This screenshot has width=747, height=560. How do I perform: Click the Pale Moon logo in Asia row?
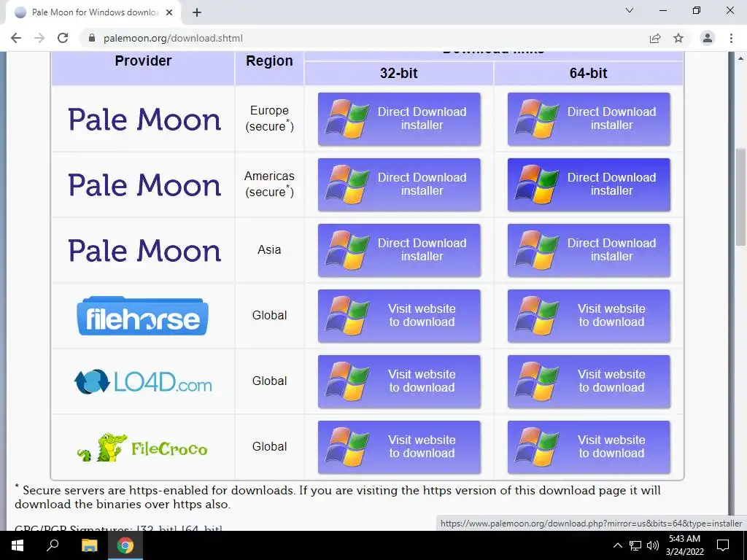[x=144, y=251]
